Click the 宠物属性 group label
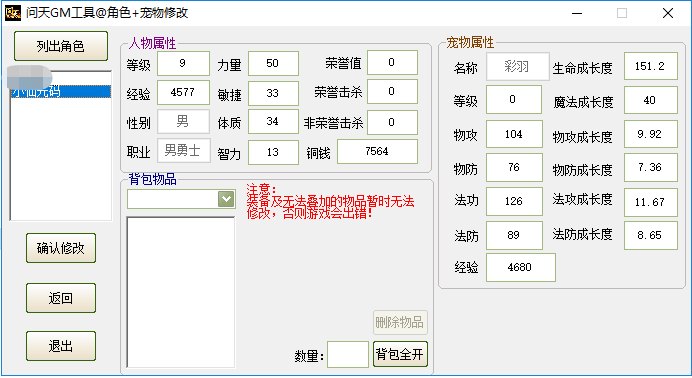The width and height of the screenshot is (692, 378). pyautogui.click(x=470, y=42)
